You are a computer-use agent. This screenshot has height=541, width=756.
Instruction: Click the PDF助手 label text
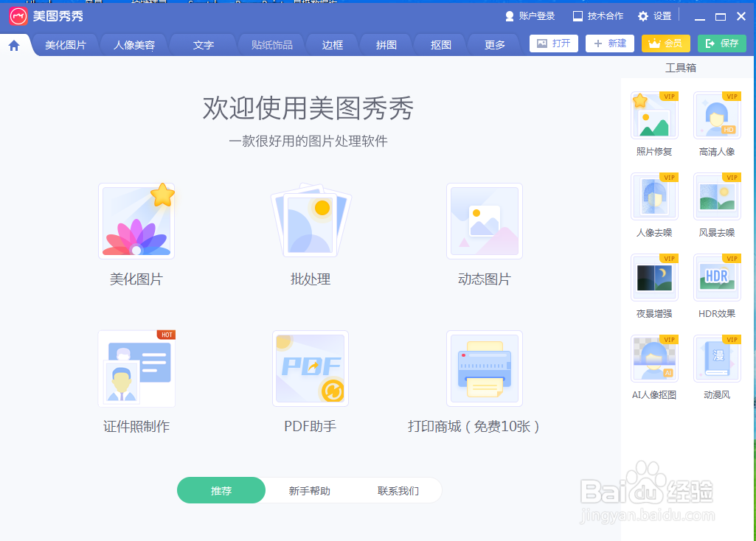310,426
